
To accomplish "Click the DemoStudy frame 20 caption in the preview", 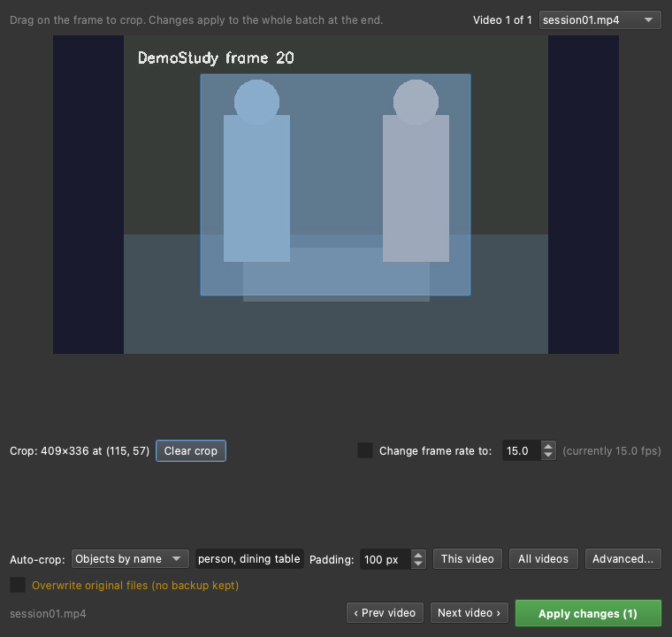I will coord(216,58).
